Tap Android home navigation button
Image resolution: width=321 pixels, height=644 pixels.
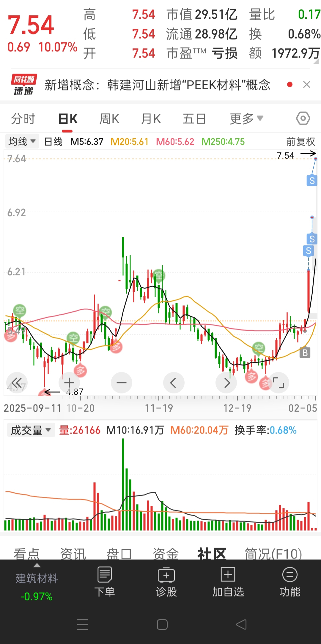pos(162,624)
